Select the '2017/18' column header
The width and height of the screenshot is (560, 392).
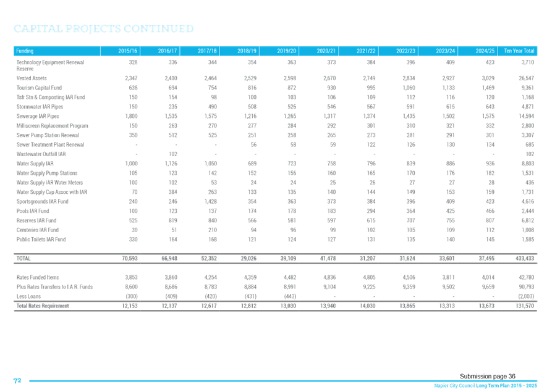pos(200,51)
